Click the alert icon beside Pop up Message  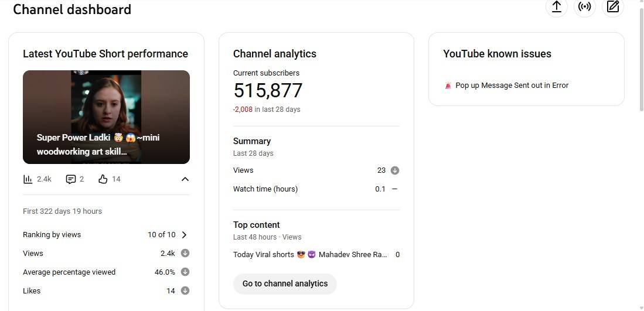[448, 86]
